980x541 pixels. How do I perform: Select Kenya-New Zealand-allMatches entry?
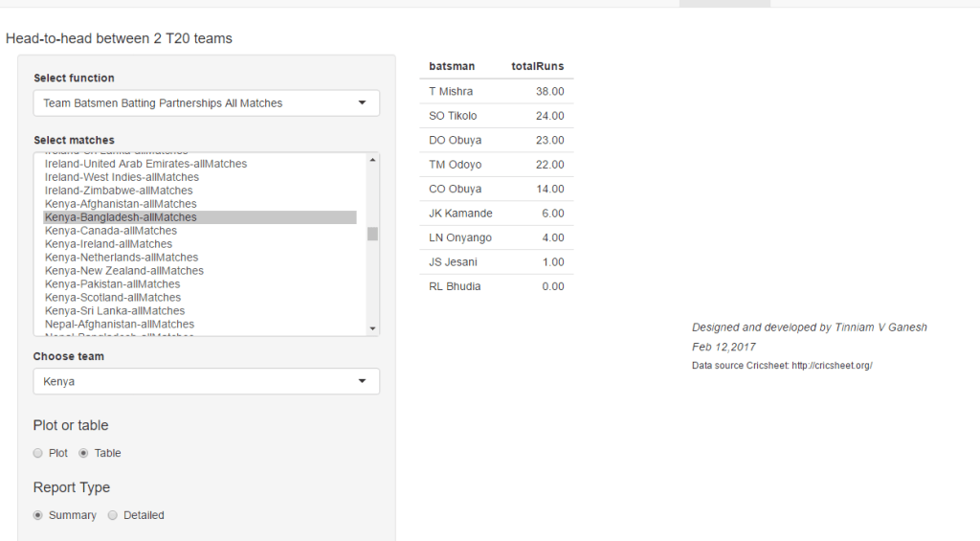(x=124, y=271)
